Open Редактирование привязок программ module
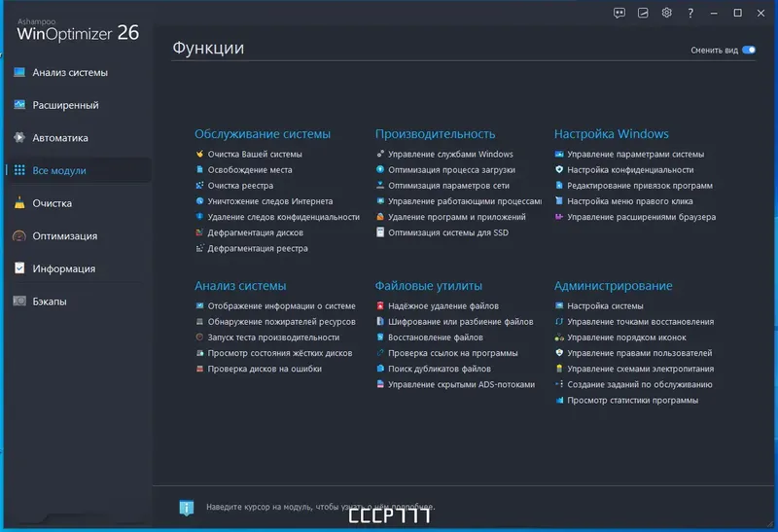The image size is (778, 532). 640,185
